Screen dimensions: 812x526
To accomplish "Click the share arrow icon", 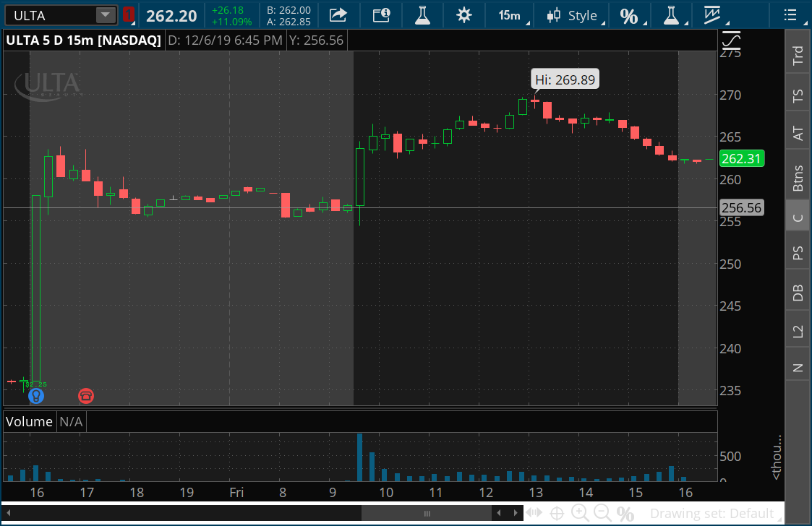I will [x=338, y=15].
